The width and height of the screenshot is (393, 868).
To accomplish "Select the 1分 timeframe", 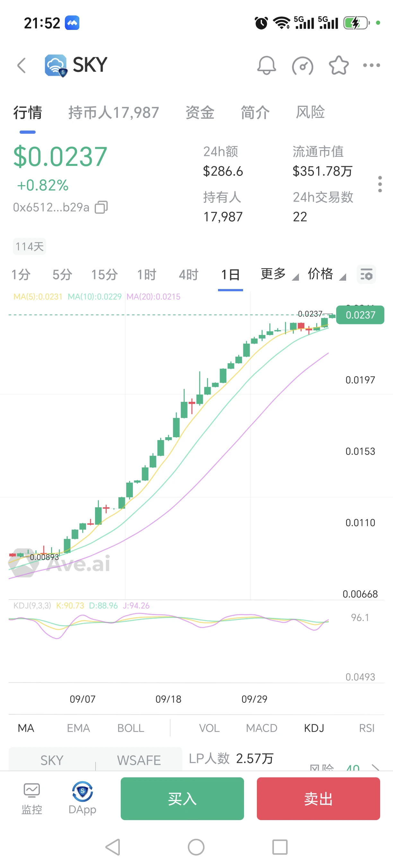I will point(21,275).
